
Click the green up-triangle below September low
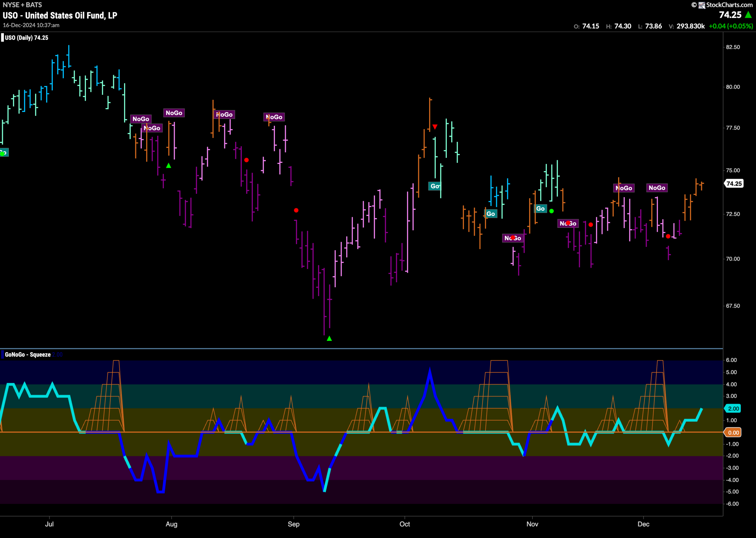click(329, 339)
